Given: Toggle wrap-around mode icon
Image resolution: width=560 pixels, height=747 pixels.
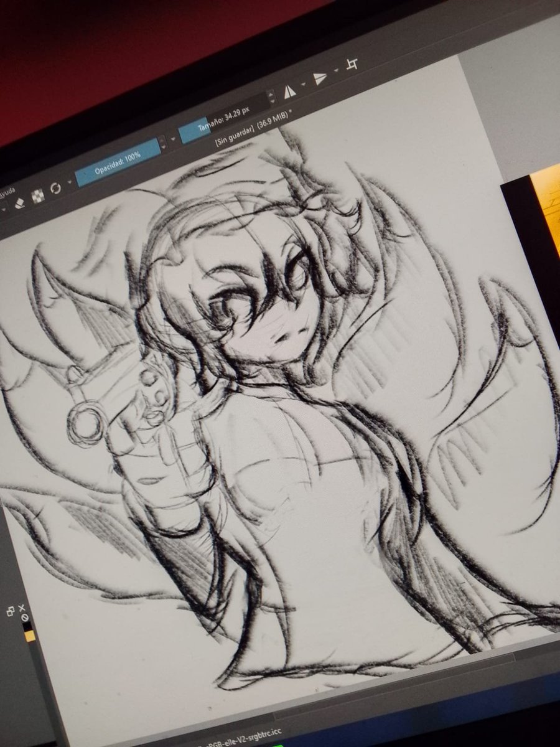Looking at the screenshot, I should coord(352,64).
